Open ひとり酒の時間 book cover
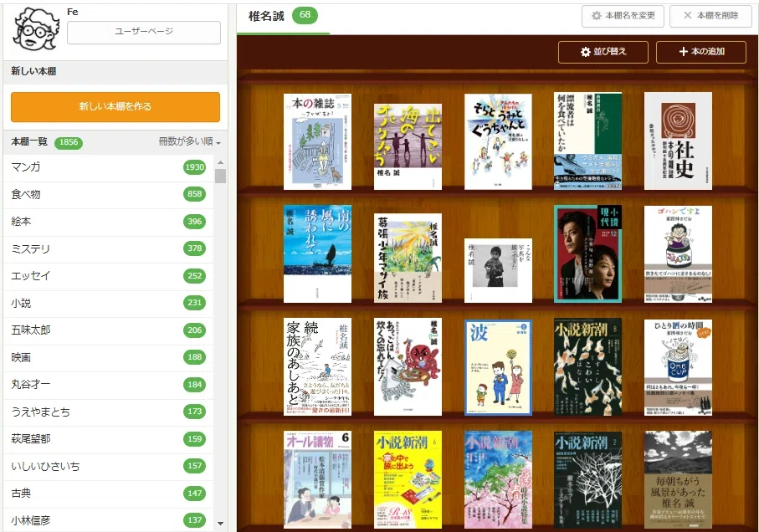Screen dimensions: 759x532 678,367
